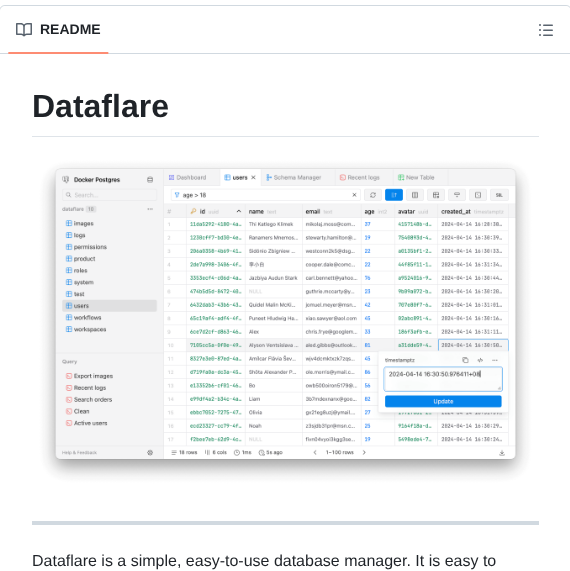Click the download icon in the status bar
Viewport: 570px width, 571px height.
pos(502,453)
